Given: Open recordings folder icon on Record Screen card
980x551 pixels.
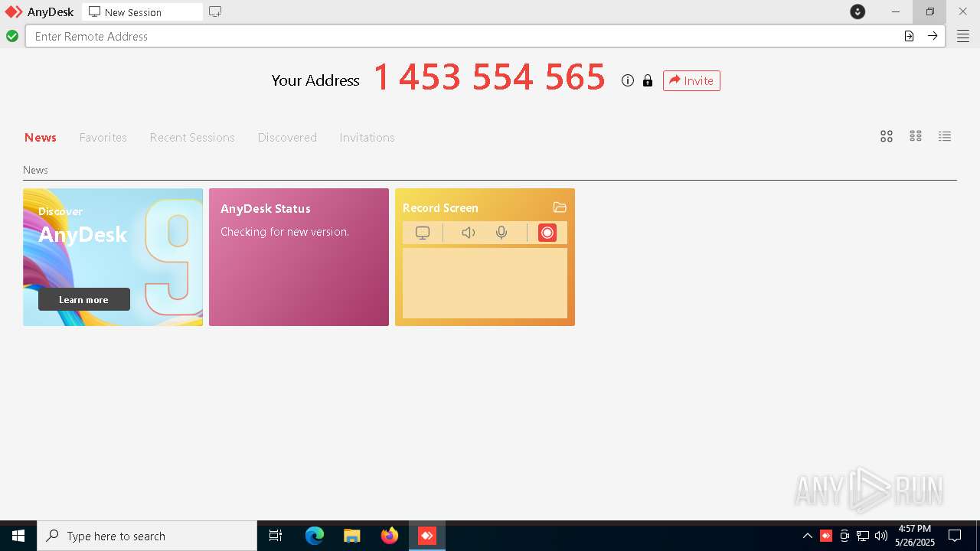Looking at the screenshot, I should coord(560,207).
